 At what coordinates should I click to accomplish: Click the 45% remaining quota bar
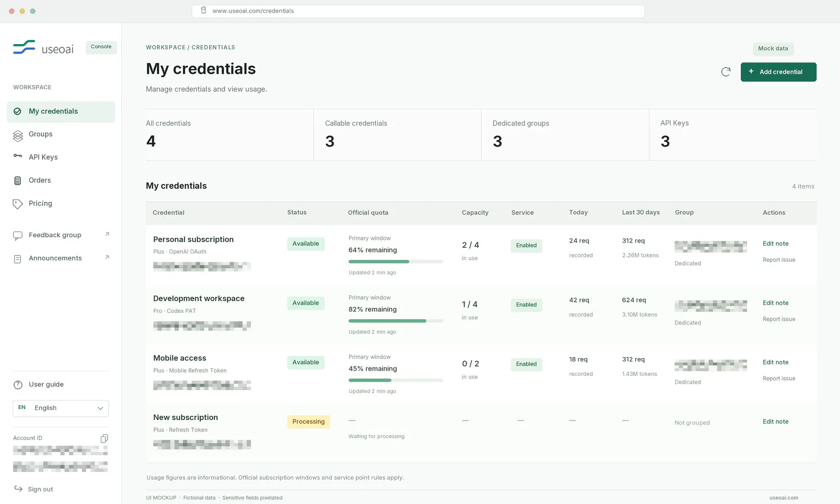[396, 380]
